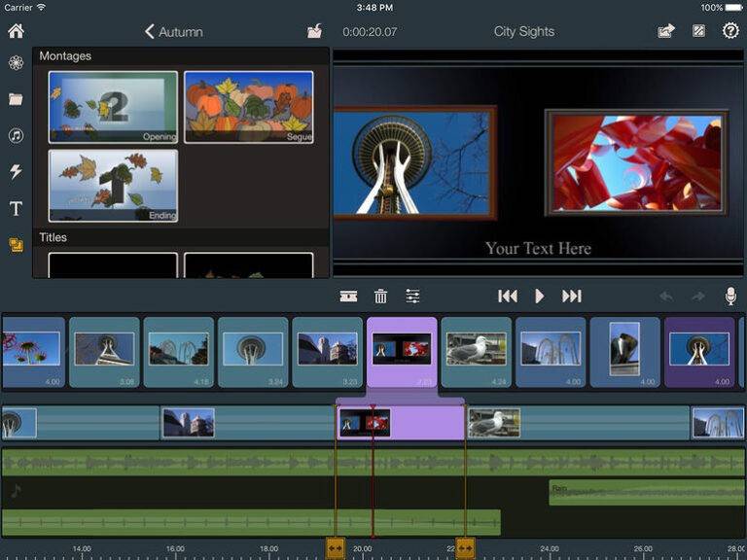This screenshot has height=560, width=747.
Task: Click the razor split clip tool
Action: pyautogui.click(x=348, y=297)
